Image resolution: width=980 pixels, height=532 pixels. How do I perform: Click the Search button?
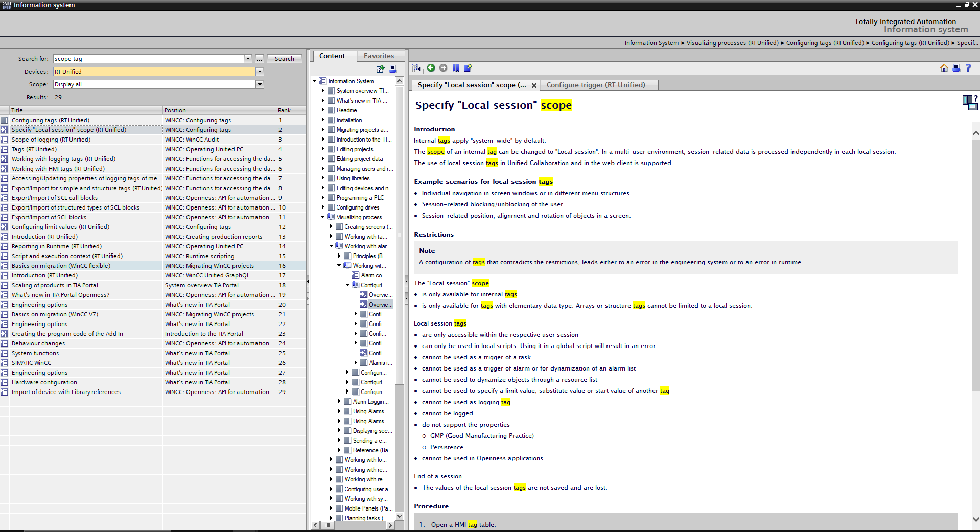284,59
